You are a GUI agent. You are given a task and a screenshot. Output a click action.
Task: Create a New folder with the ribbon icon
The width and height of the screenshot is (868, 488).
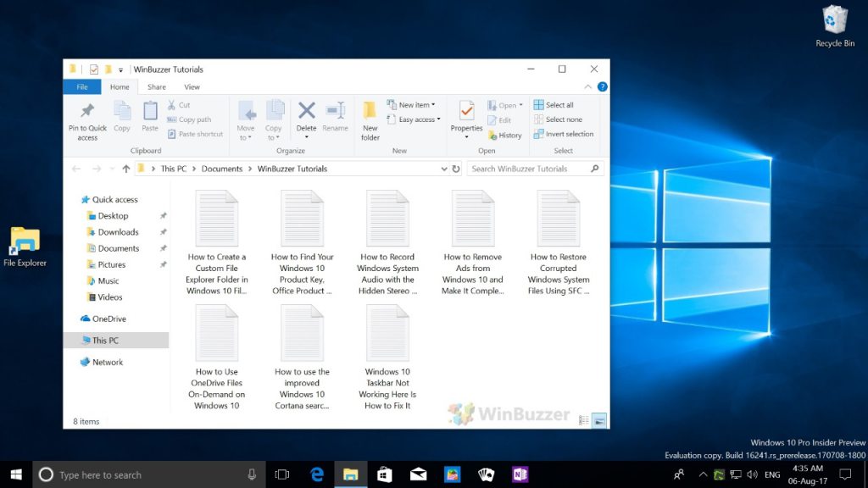[370, 119]
